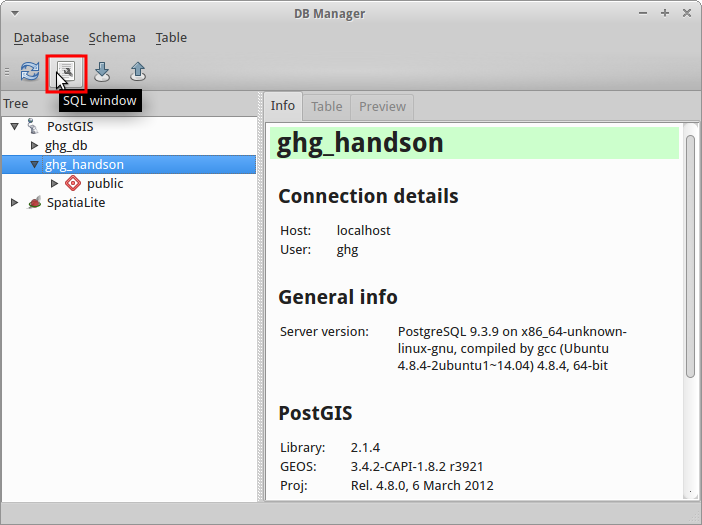Viewport: 702px width, 525px height.
Task: Click the Import layer/file down-arrow icon
Action: coord(102,72)
